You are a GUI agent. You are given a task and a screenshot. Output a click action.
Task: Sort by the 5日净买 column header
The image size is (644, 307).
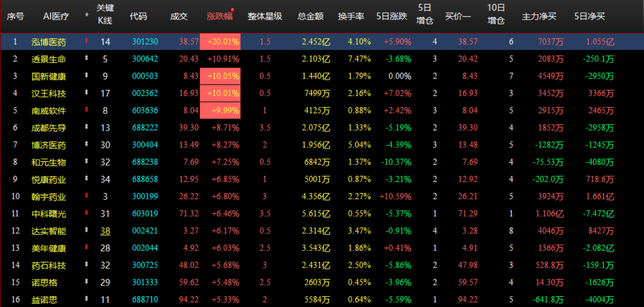[589, 16]
